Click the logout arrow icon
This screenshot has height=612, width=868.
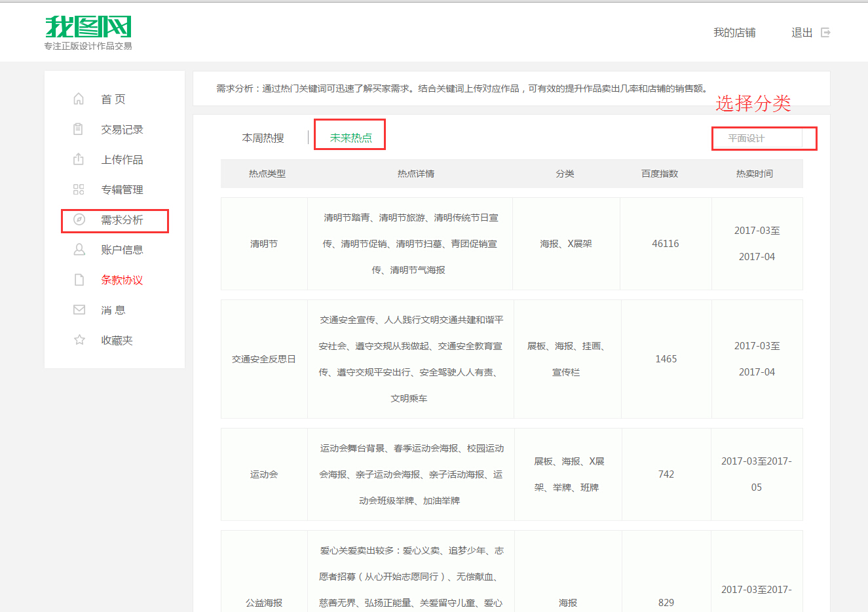[x=825, y=32]
